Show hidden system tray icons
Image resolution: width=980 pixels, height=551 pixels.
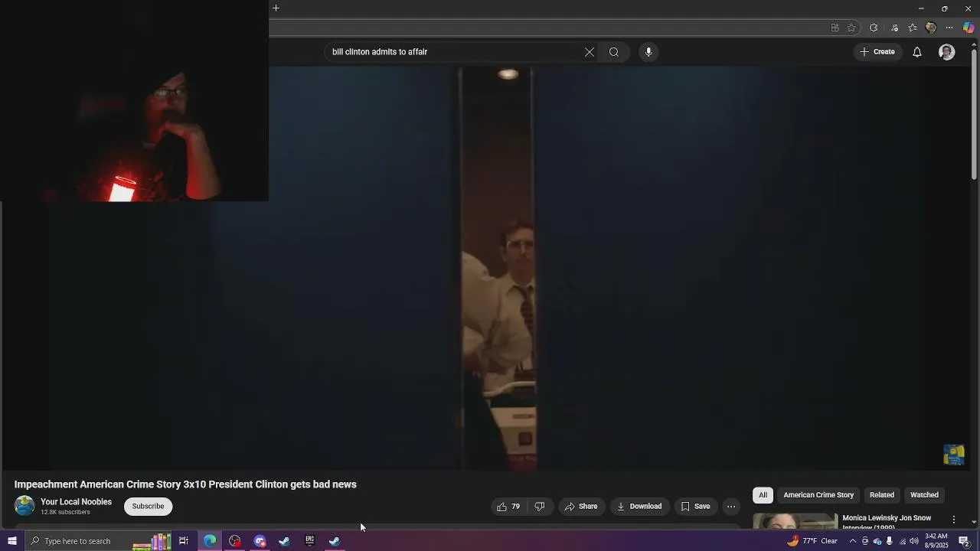[x=853, y=541]
